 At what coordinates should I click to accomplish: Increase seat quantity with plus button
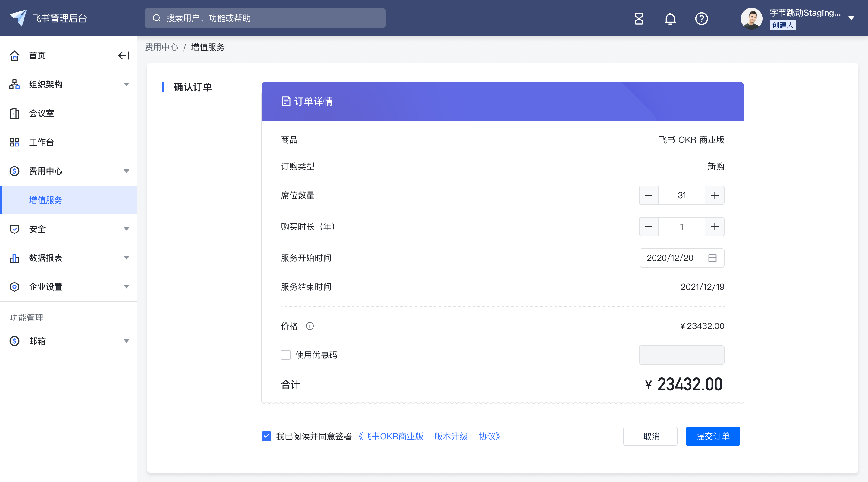pyautogui.click(x=714, y=195)
